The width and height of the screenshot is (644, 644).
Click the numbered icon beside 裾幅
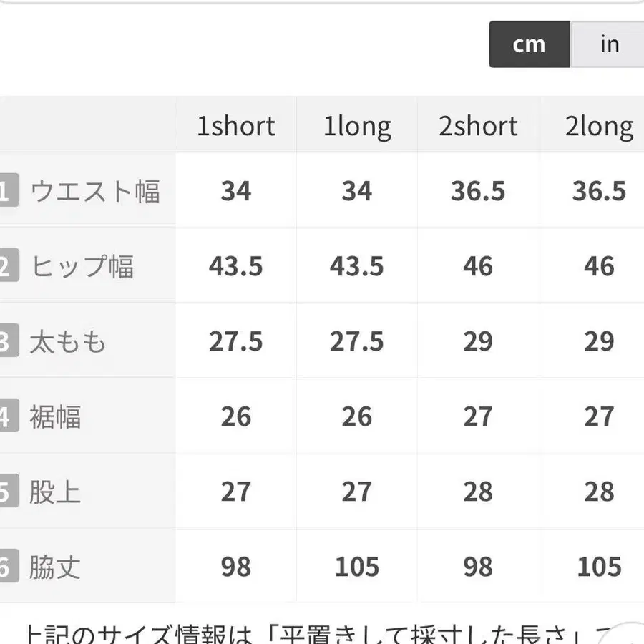point(7,416)
